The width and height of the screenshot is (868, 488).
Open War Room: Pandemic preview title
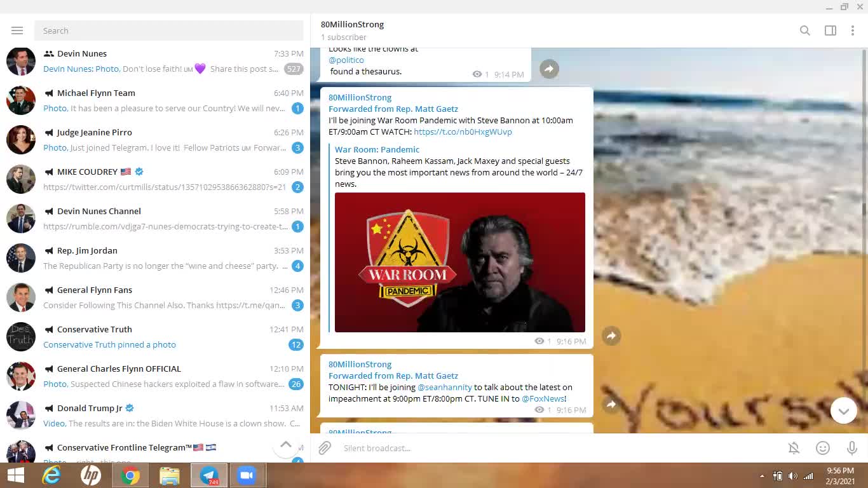[377, 149]
